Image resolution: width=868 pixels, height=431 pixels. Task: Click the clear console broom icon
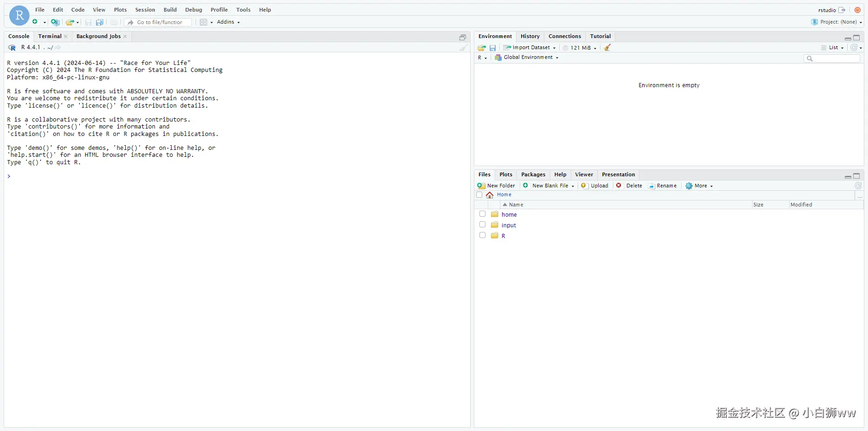coord(463,47)
